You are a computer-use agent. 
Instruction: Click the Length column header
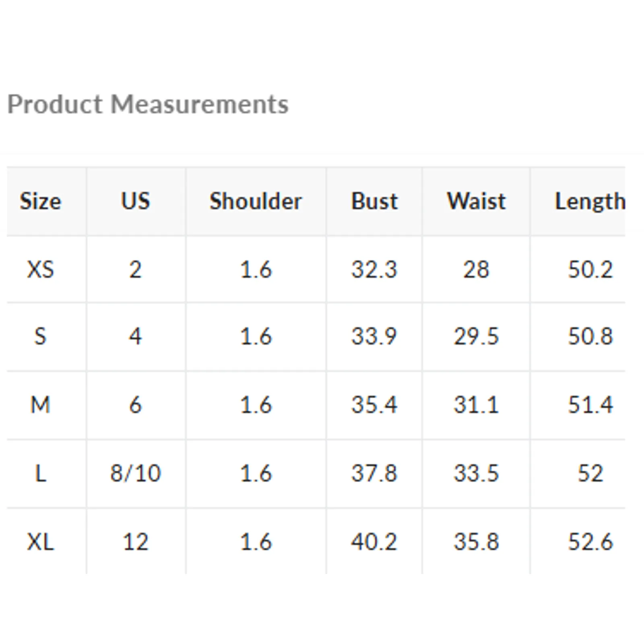point(590,201)
